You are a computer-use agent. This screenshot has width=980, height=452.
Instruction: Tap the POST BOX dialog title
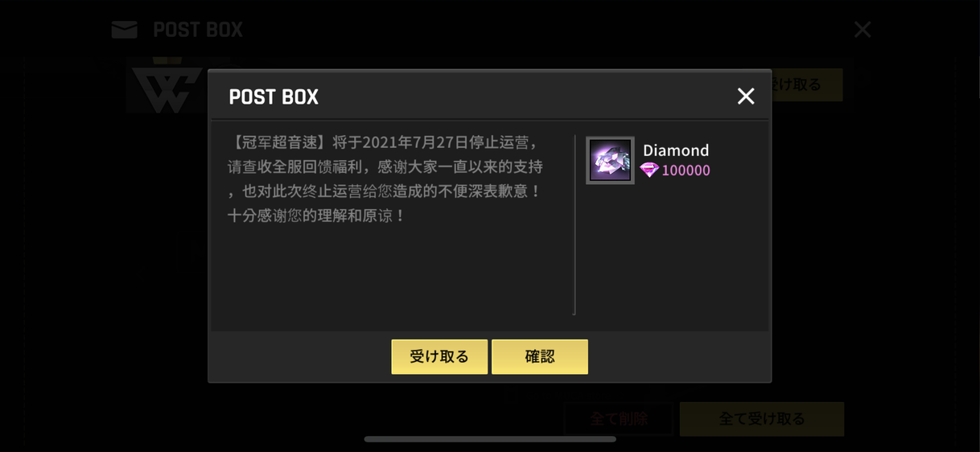[x=274, y=97]
